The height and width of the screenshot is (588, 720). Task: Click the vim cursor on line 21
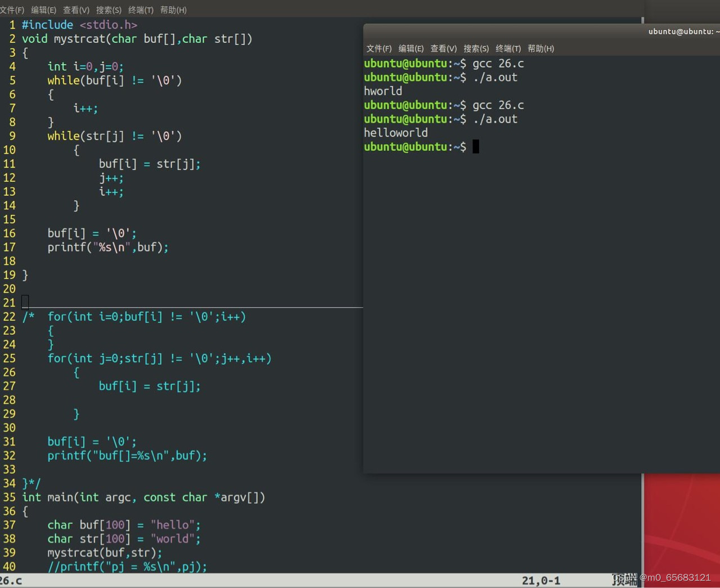25,303
